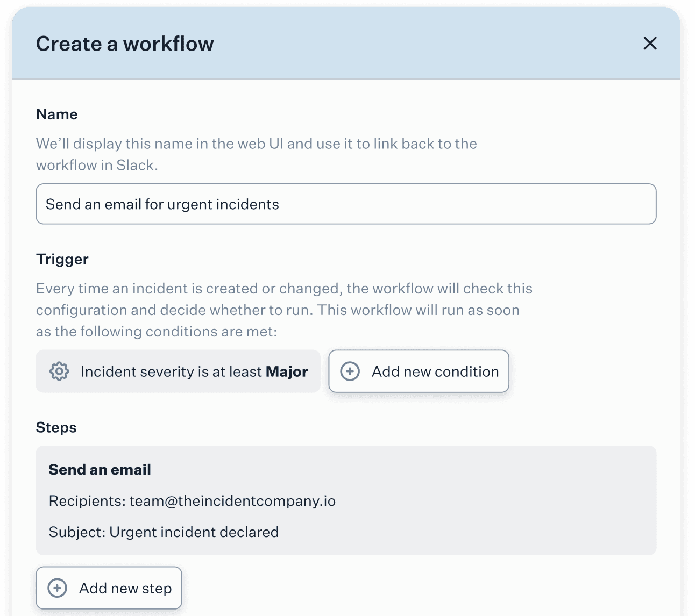Click the gear icon in the severity condition
Screen dimensions: 695x616
(59, 371)
